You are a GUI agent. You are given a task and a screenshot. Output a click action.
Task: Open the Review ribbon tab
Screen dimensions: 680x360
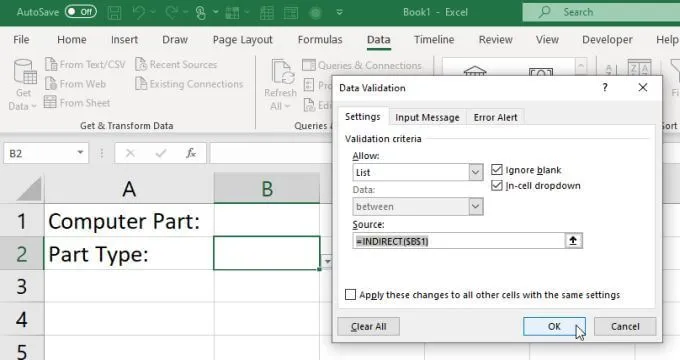[495, 39]
